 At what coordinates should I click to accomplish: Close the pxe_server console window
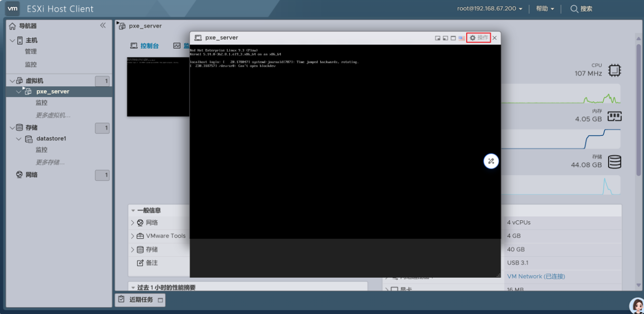[x=495, y=38]
